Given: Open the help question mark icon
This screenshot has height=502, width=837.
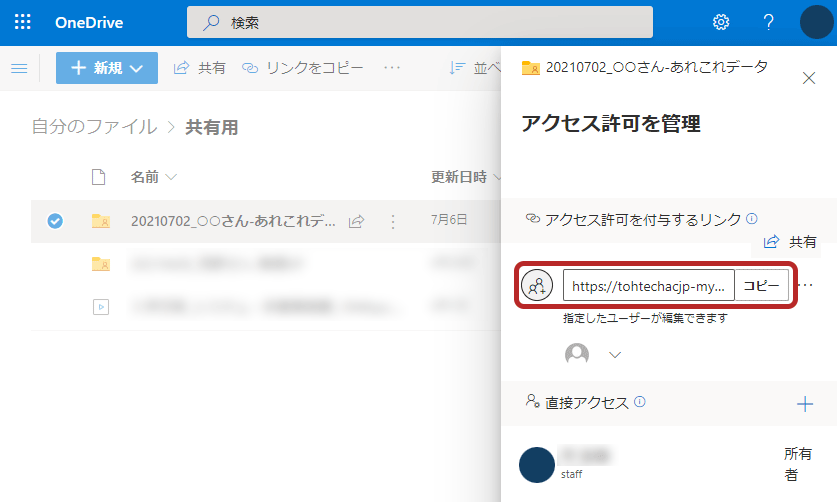Looking at the screenshot, I should pos(768,22).
